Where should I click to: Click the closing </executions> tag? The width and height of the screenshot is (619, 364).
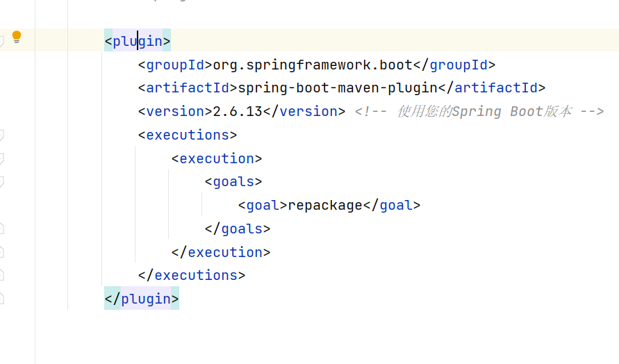[x=192, y=275]
